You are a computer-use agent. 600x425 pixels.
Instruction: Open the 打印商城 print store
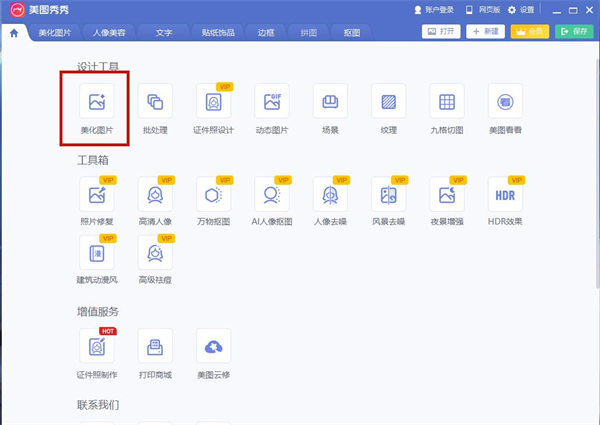tap(155, 347)
